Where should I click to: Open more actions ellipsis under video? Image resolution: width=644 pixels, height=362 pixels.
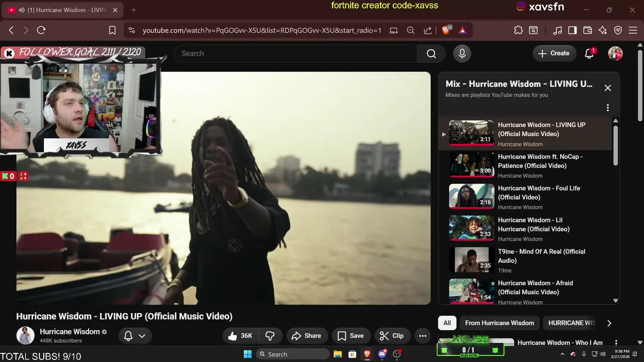423,336
